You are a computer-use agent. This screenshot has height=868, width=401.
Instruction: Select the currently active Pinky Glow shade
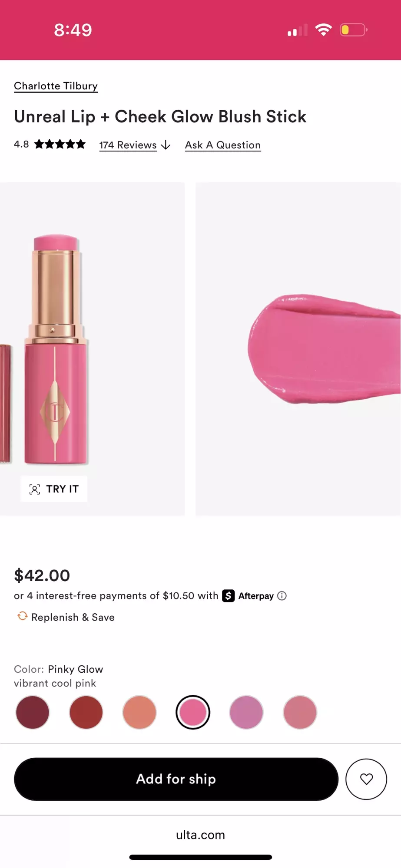point(193,712)
